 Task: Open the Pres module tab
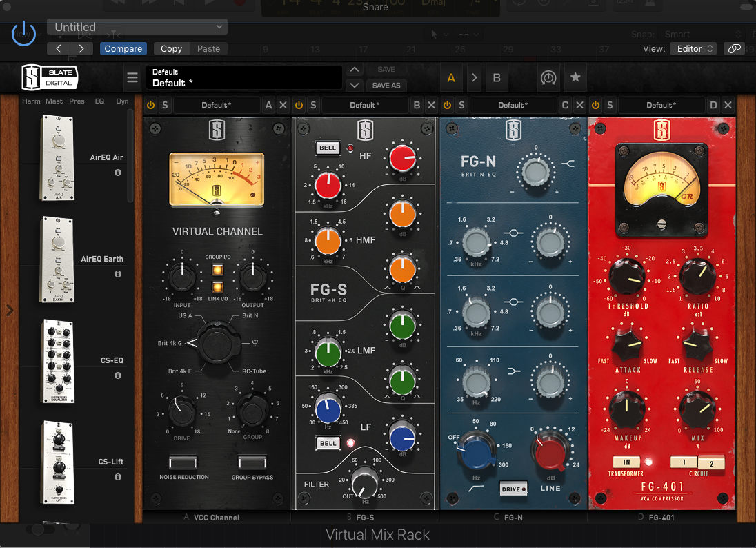point(77,101)
